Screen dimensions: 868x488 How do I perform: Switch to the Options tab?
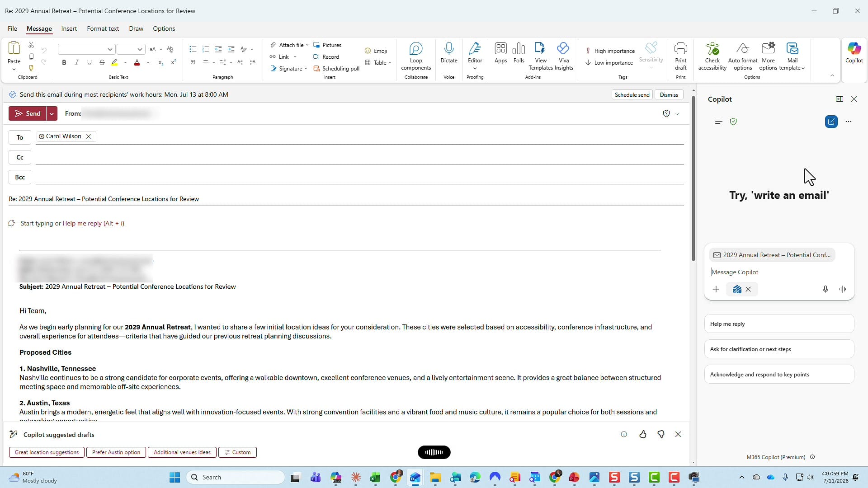tap(164, 28)
